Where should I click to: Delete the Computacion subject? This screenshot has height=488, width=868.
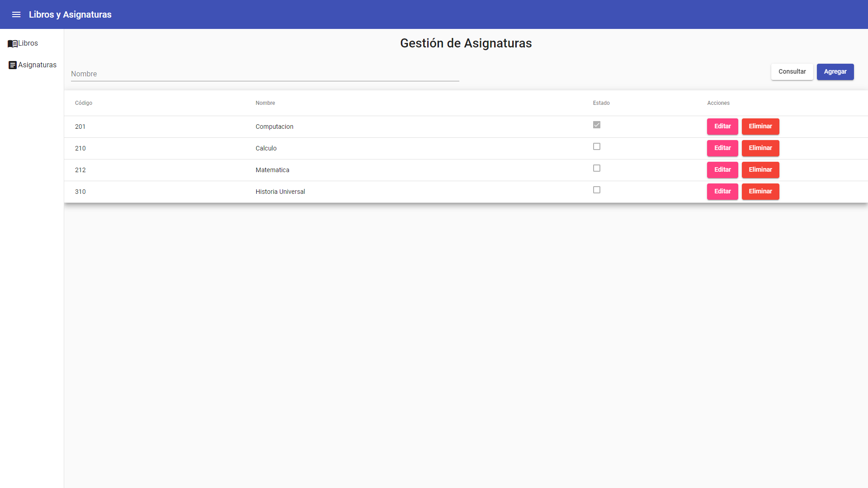(x=760, y=127)
